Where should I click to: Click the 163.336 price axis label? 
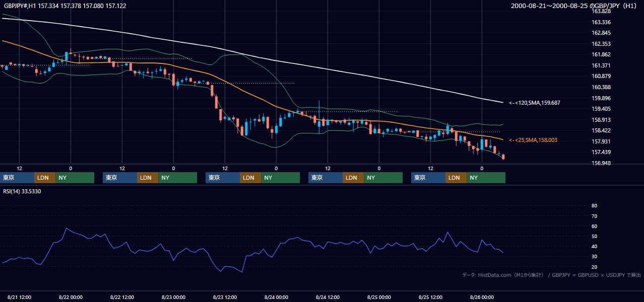601,22
